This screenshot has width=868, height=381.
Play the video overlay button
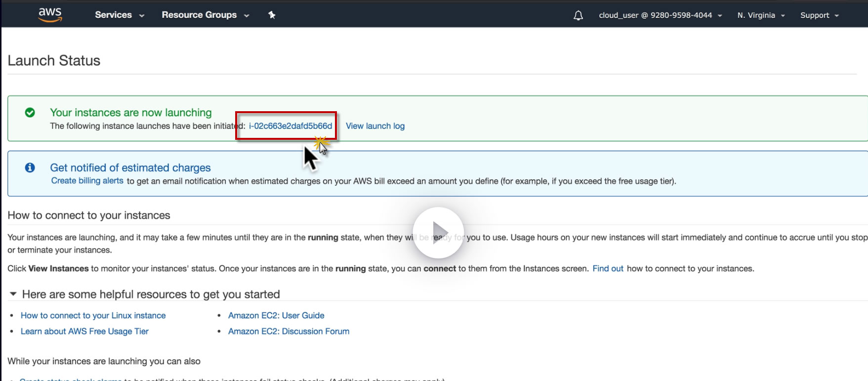coord(438,233)
